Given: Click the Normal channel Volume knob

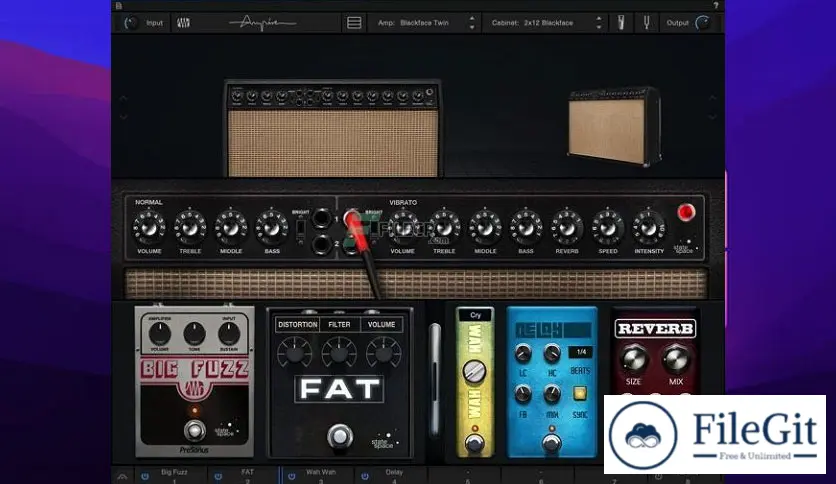Looking at the screenshot, I should click(x=149, y=228).
